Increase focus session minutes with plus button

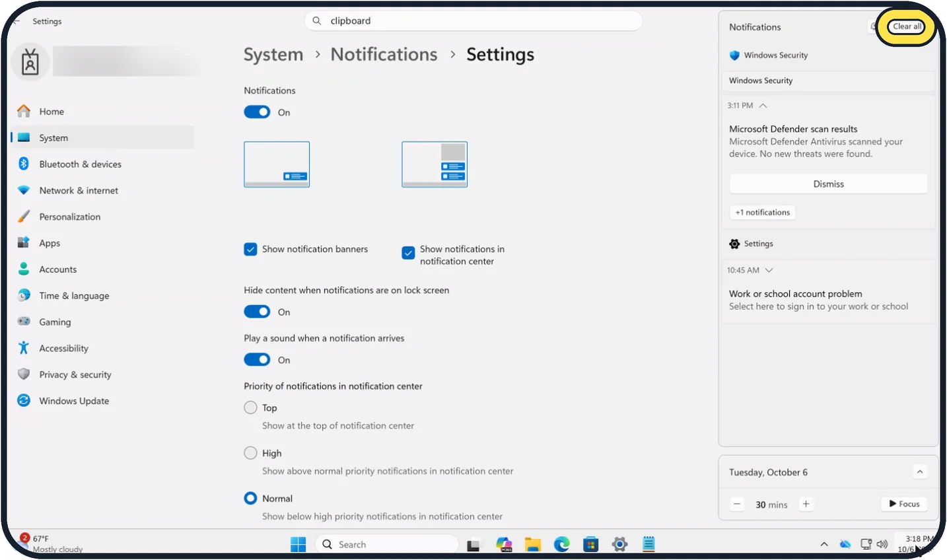tap(806, 504)
